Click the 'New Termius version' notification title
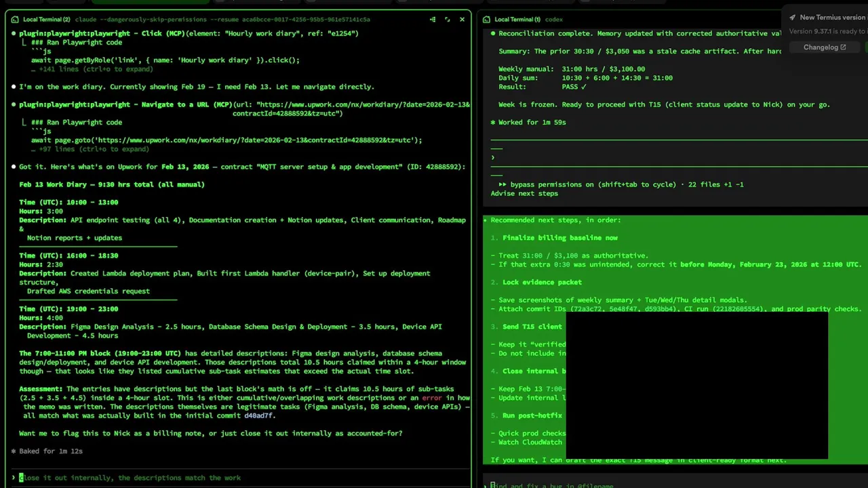Image resolution: width=868 pixels, height=488 pixels. point(833,18)
